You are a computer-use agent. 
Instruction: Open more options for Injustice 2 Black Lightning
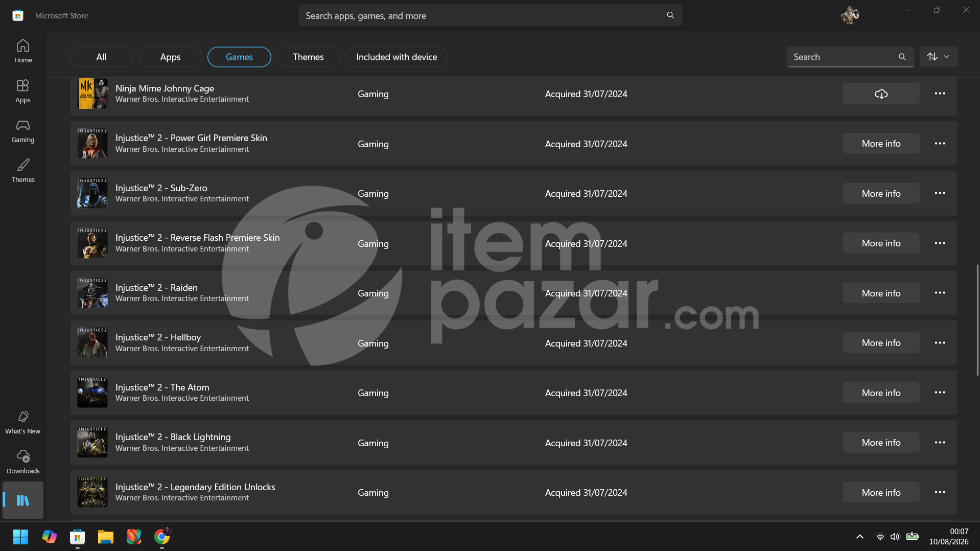click(940, 443)
